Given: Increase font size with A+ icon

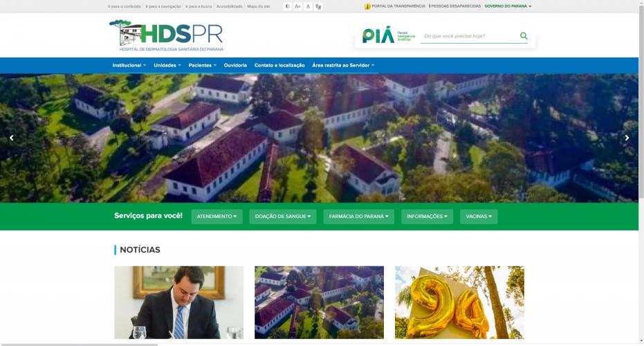Looking at the screenshot, I should tap(297, 7).
